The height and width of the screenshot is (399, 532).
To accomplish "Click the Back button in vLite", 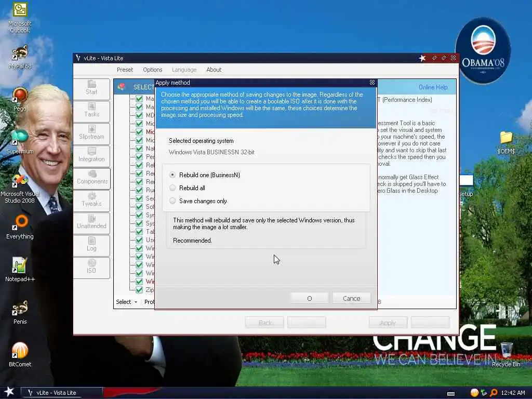I will tap(264, 322).
